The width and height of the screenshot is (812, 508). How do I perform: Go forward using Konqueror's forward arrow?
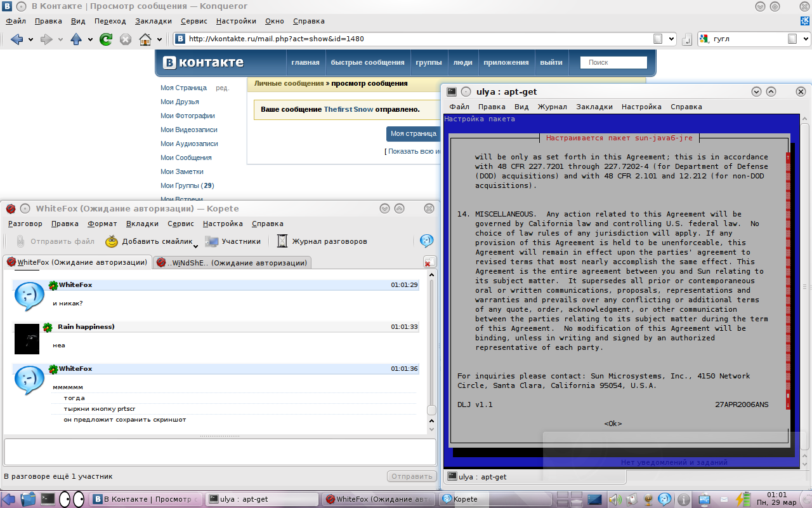46,39
